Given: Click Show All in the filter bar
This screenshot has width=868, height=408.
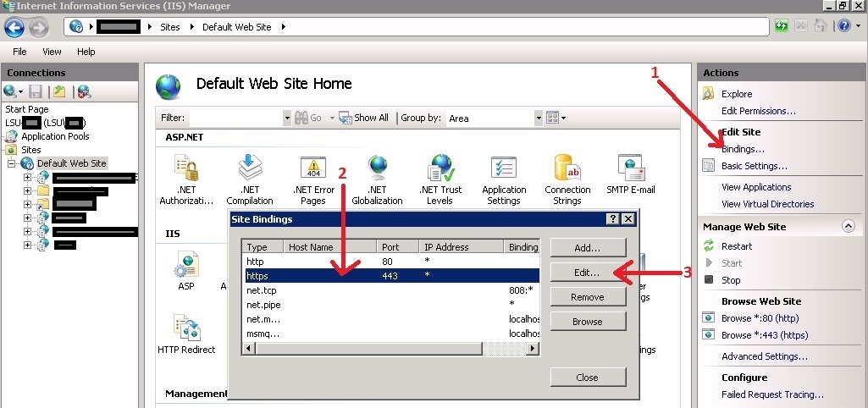Looking at the screenshot, I should pyautogui.click(x=363, y=118).
